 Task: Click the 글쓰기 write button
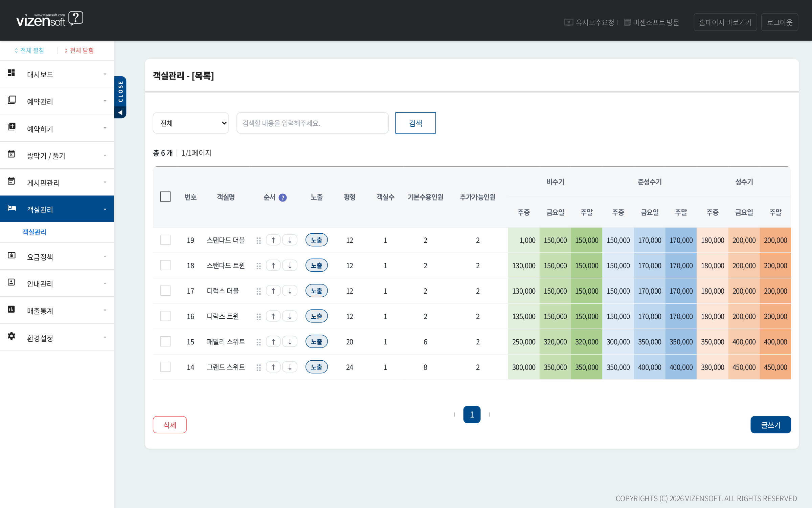[771, 425]
